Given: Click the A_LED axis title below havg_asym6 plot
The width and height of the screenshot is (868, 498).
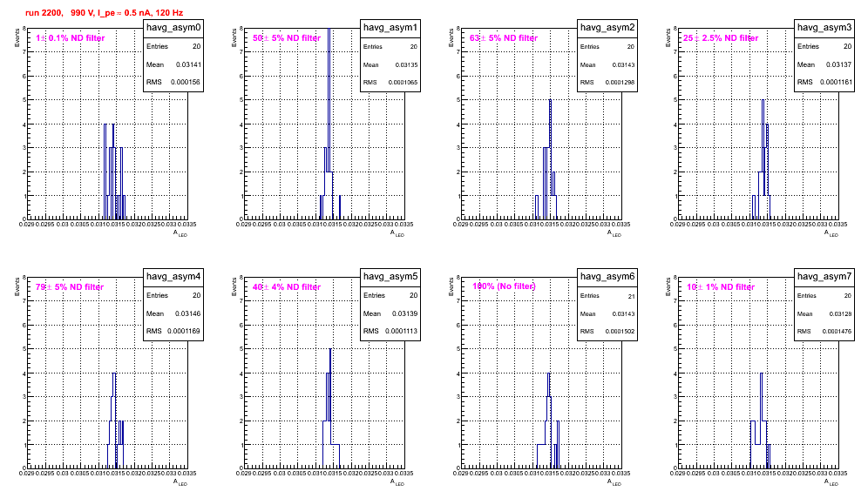Looking at the screenshot, I should click(614, 482).
